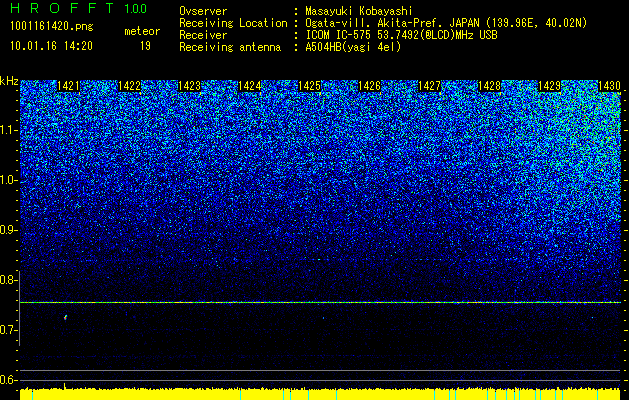Click the 1.1 kHz axis label
Screen dimensions: 629x400
[8, 130]
